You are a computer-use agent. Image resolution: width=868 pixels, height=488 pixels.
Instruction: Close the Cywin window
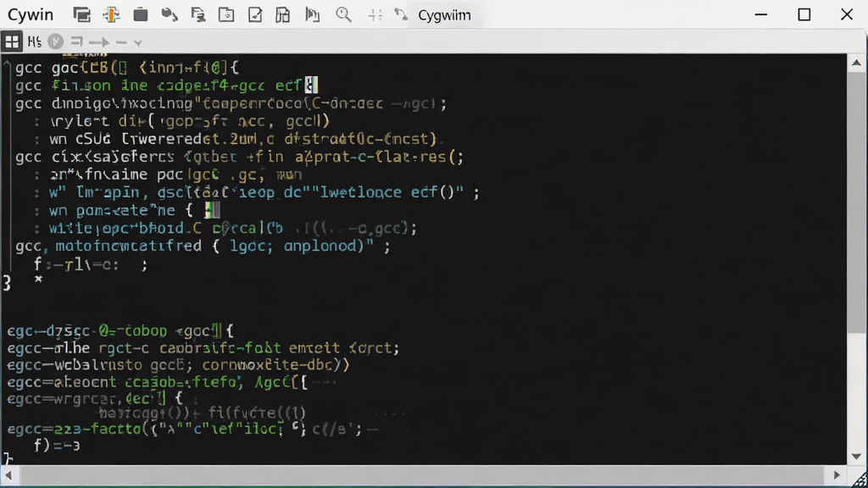[847, 15]
